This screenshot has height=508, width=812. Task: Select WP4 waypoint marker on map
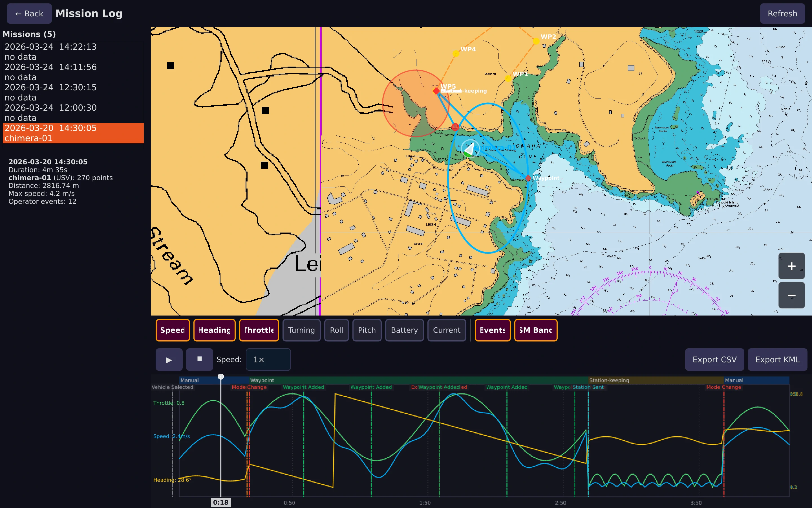click(x=455, y=53)
